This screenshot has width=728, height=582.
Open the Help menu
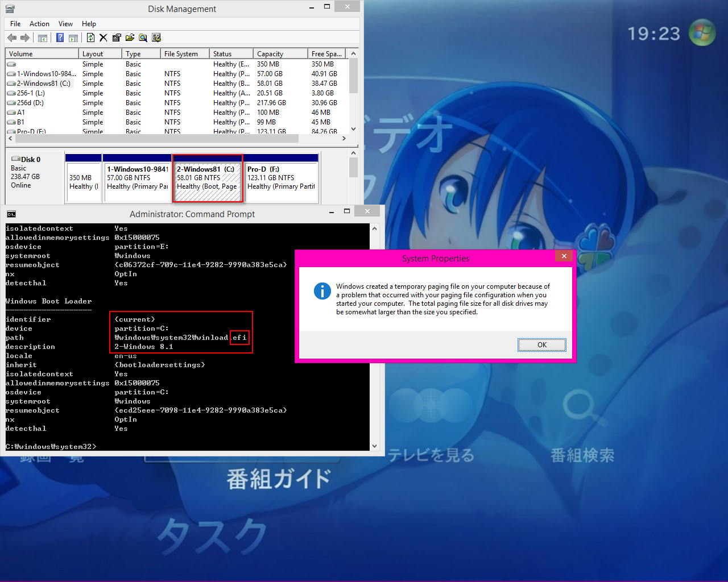click(89, 24)
